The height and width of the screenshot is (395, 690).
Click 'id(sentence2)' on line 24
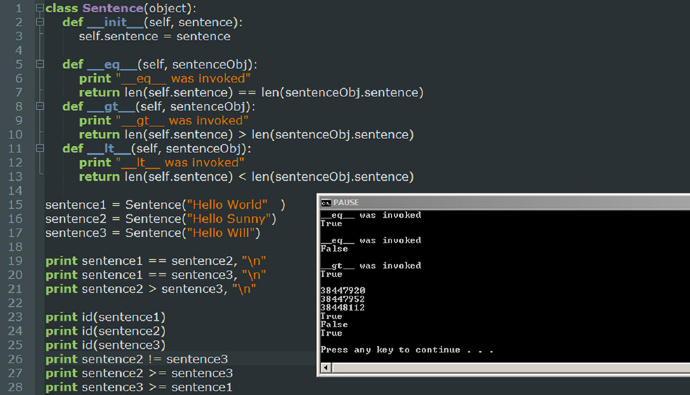[x=124, y=331]
